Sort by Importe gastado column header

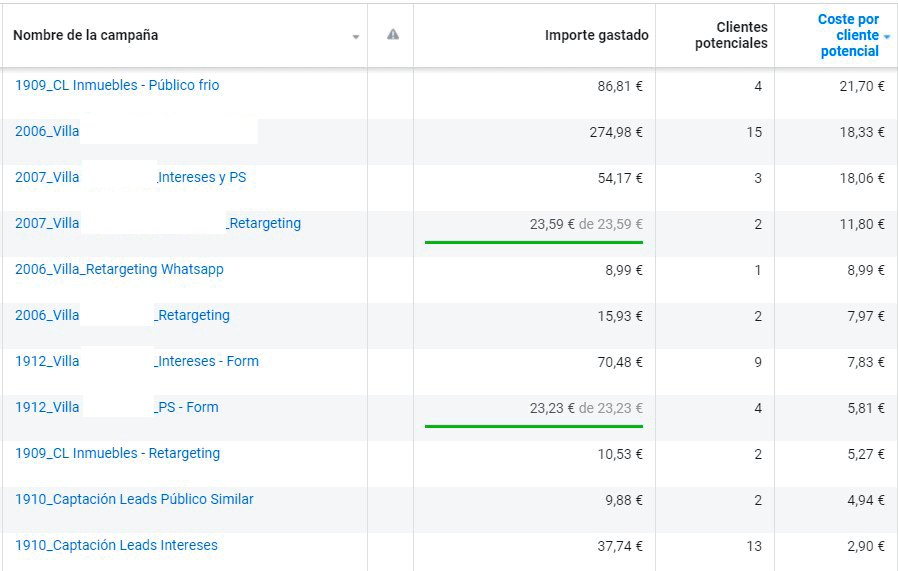click(596, 35)
